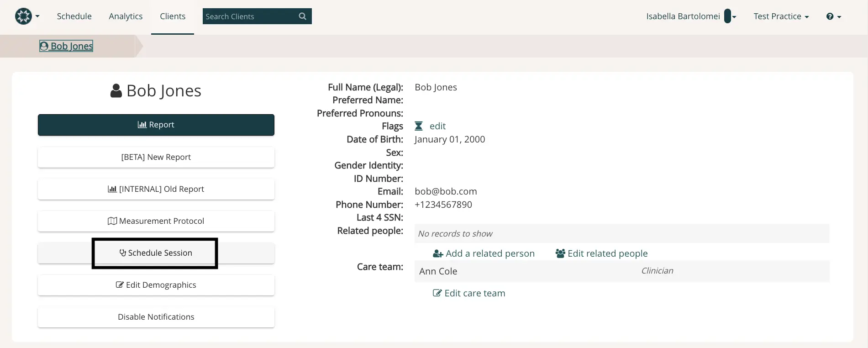Click the Disable Notifications button
Viewport: 868px width, 348px height.
click(x=156, y=316)
